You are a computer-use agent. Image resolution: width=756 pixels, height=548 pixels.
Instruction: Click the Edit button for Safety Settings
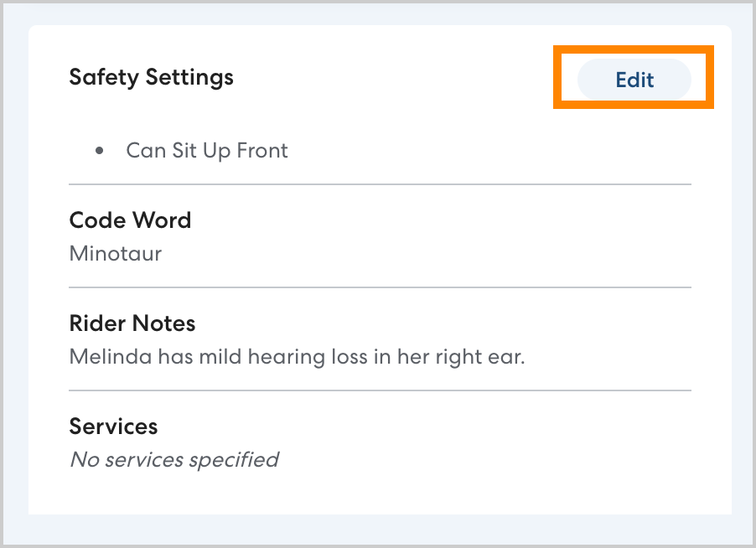(634, 80)
